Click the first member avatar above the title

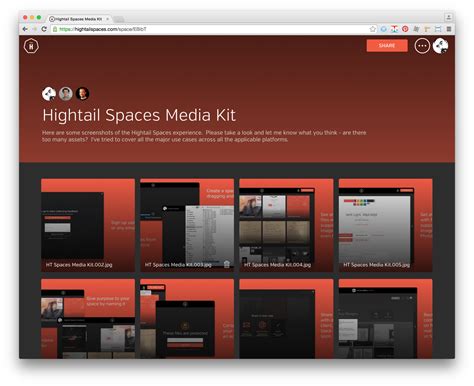click(49, 94)
